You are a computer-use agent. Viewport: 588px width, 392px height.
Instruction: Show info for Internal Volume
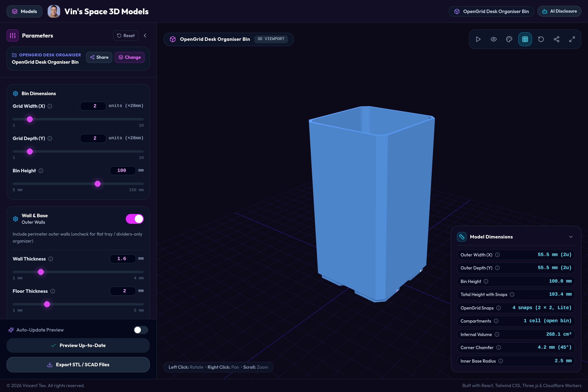point(497,334)
